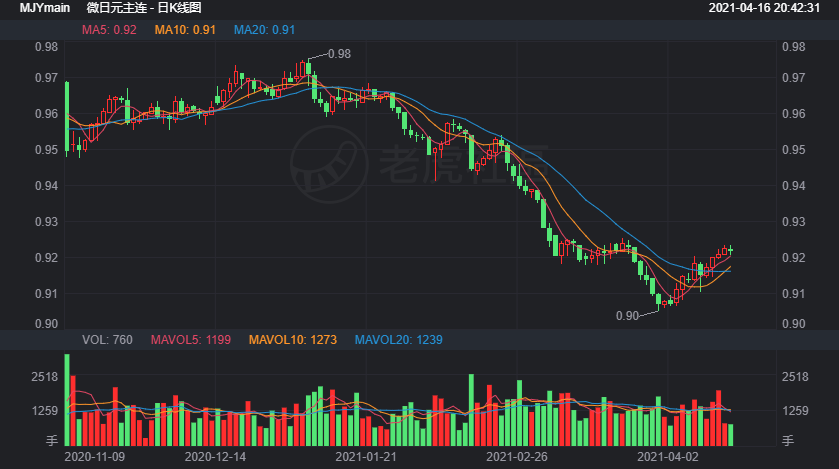Click the right 手 volume unit label
This screenshot has height=469, width=839.
pos(788,441)
